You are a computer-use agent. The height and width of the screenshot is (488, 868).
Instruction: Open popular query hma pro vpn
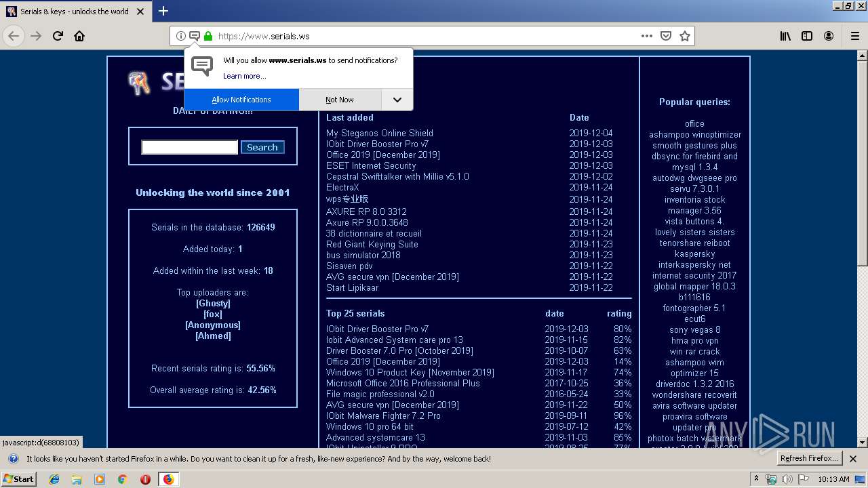tap(694, 340)
